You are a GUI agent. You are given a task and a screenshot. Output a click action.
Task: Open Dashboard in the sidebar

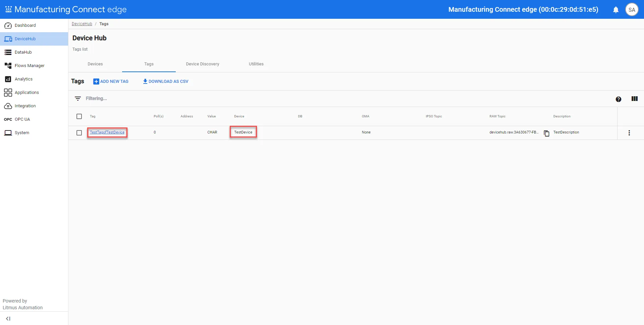point(34,25)
